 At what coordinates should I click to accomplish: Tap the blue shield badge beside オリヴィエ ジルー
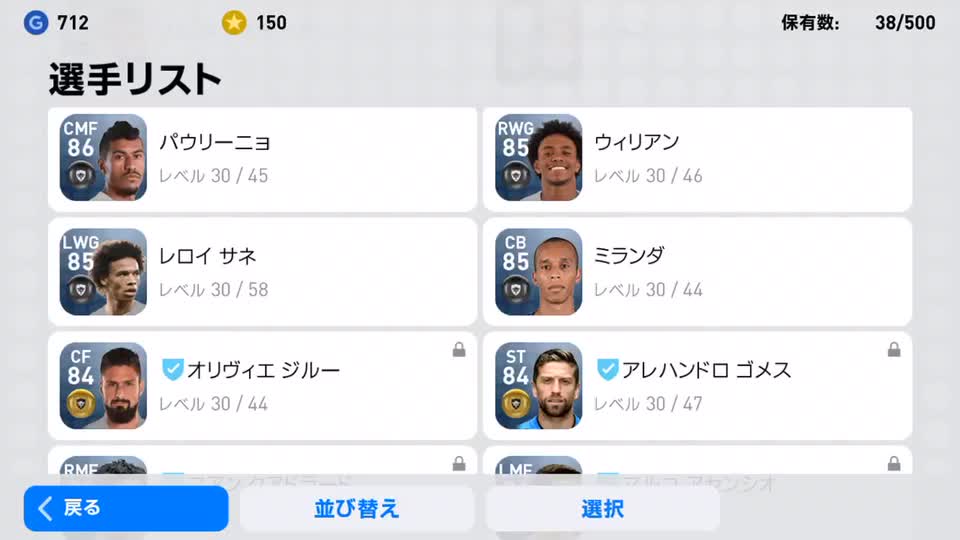click(172, 369)
